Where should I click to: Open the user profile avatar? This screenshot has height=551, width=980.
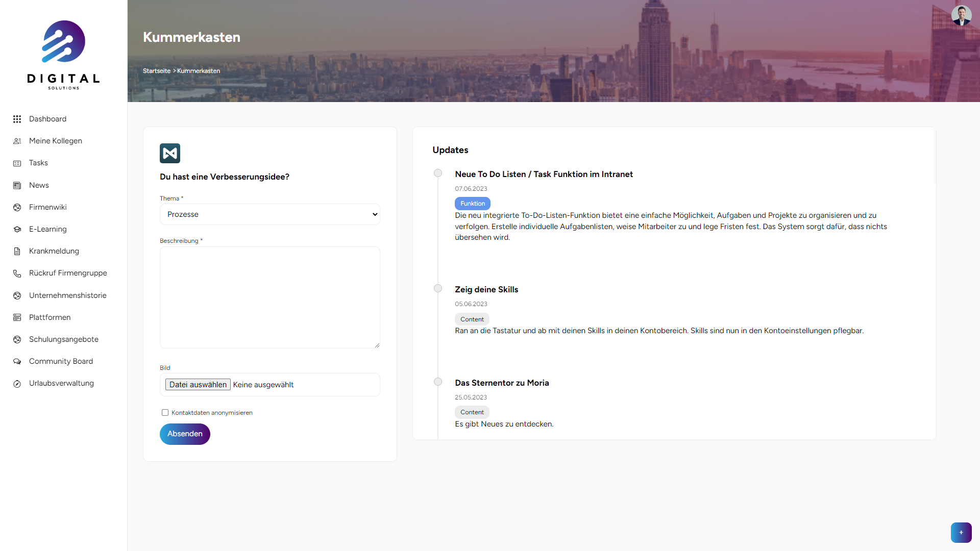[961, 15]
